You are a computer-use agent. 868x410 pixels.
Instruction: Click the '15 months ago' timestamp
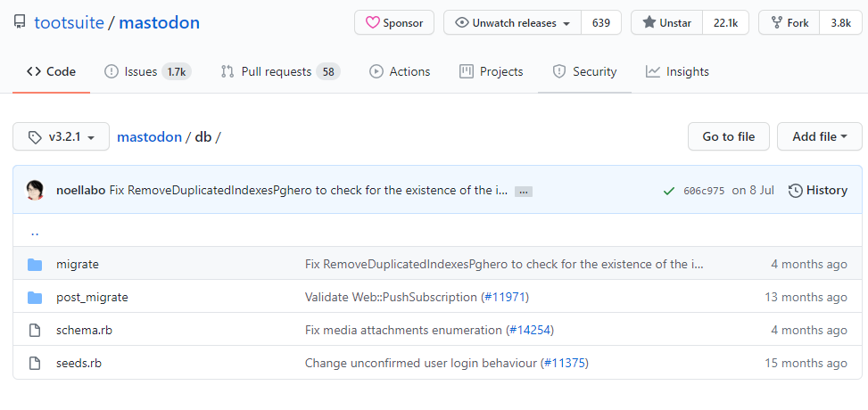806,364
